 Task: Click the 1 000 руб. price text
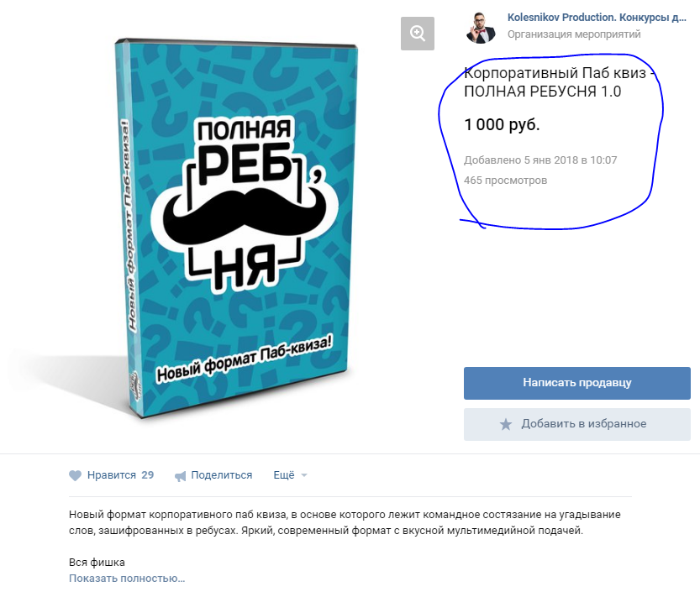(502, 124)
